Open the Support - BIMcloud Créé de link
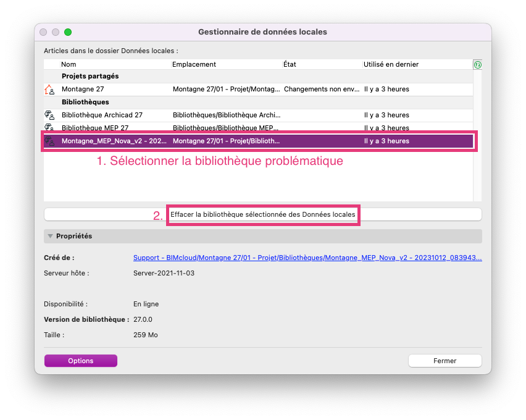The width and height of the screenshot is (526, 420). tap(307, 258)
